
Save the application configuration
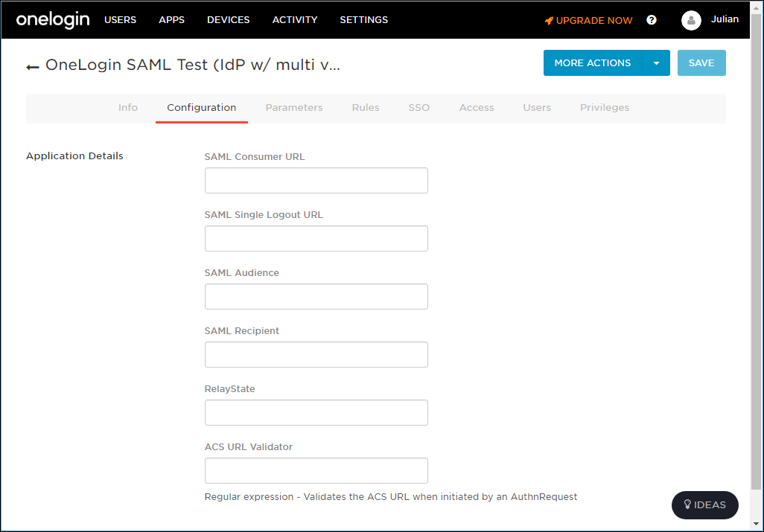701,63
